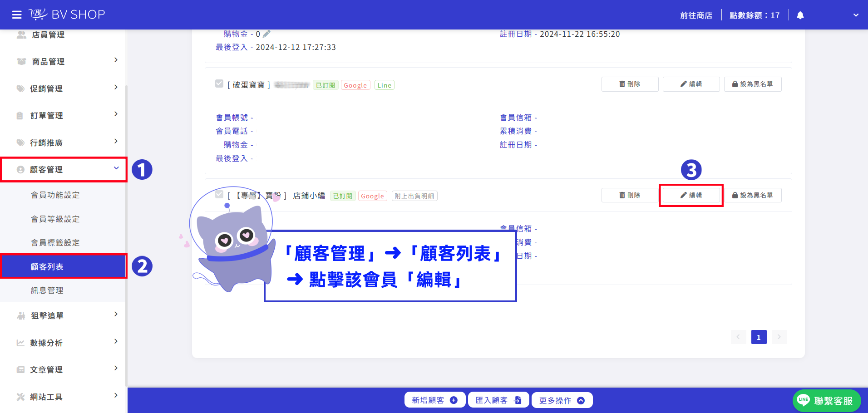Expand 促銷管理 submenu chevron
The image size is (868, 413).
(116, 88)
